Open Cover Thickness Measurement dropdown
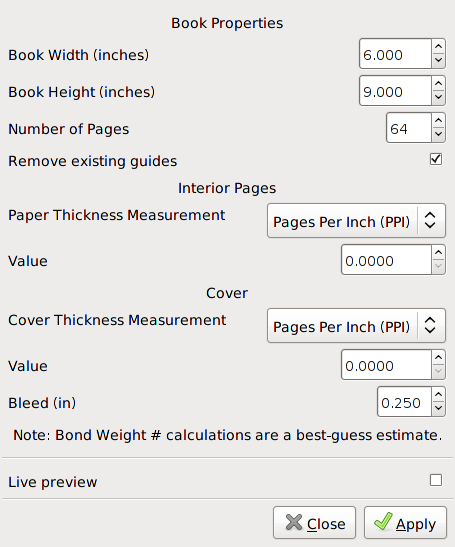The height and width of the screenshot is (547, 455). [356, 326]
